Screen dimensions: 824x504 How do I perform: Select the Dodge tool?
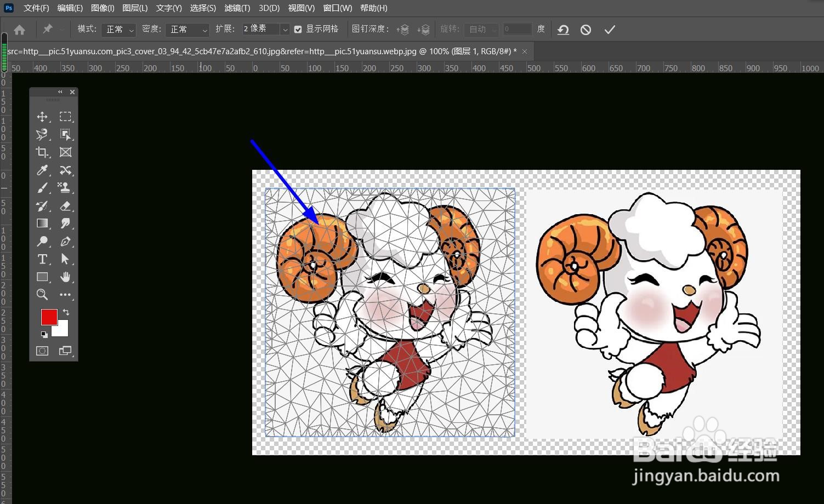[x=42, y=242]
